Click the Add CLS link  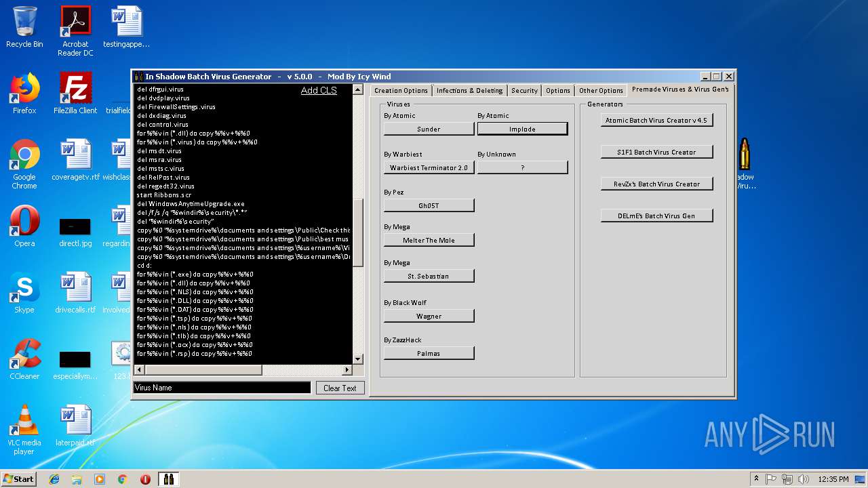coord(319,90)
